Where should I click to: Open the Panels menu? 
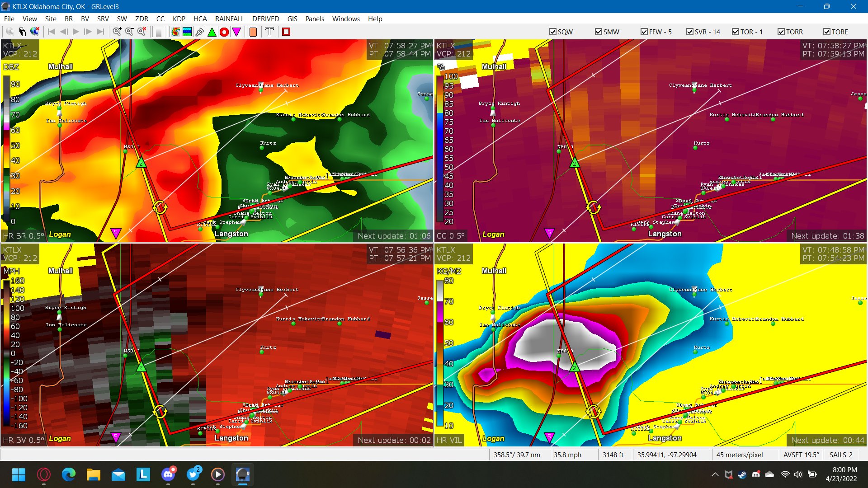[x=315, y=19]
